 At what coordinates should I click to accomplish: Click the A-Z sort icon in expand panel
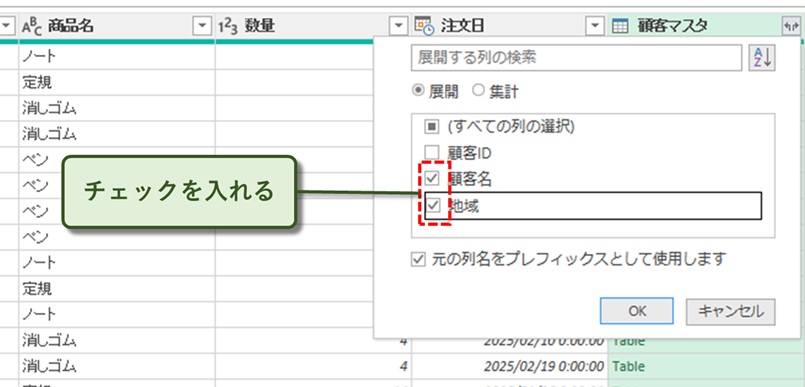click(762, 58)
